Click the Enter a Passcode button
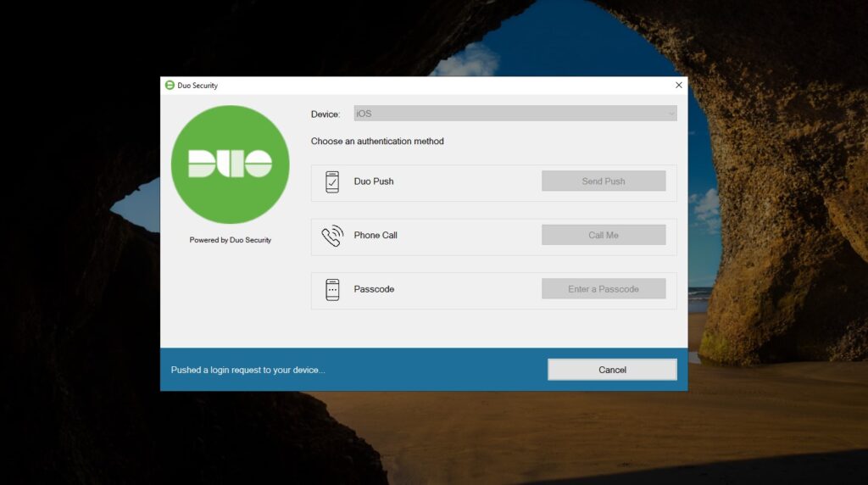This screenshot has height=485, width=868. (x=604, y=289)
